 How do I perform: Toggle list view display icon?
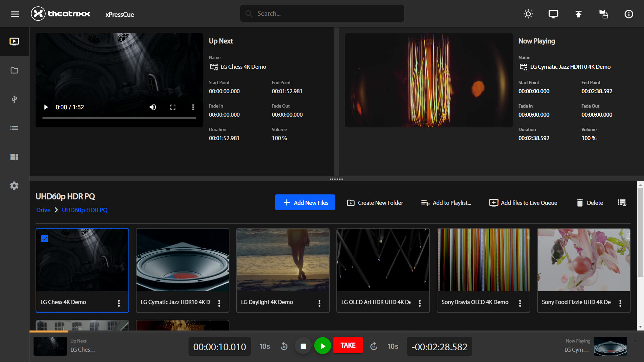tap(622, 203)
